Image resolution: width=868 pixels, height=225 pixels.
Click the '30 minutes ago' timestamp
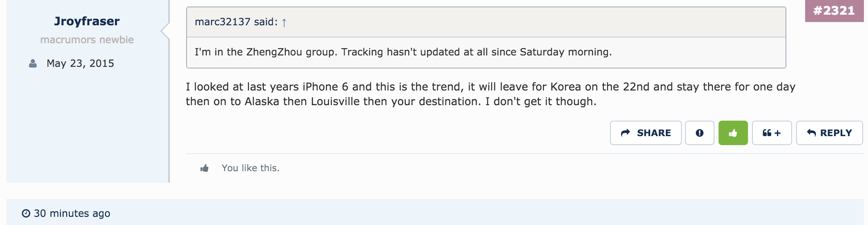click(x=72, y=214)
